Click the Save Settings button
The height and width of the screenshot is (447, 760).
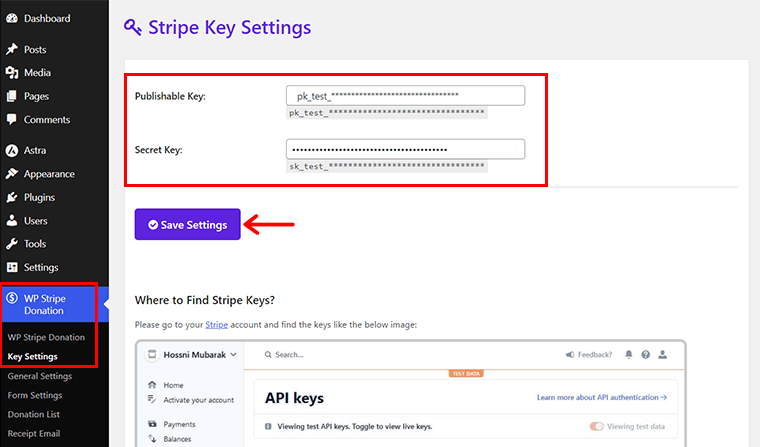(188, 224)
